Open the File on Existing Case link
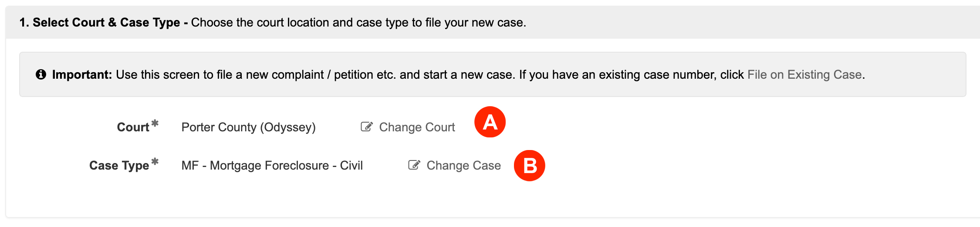Viewport: 980px width, 227px height. (x=804, y=75)
